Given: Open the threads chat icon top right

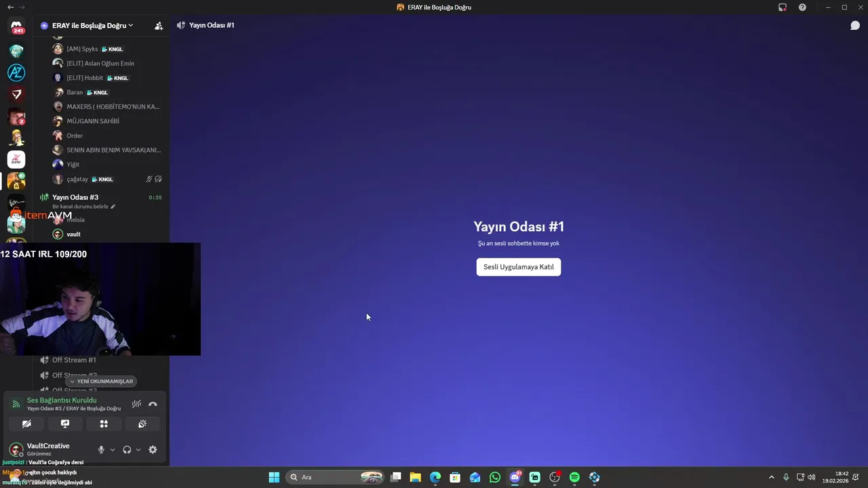Looking at the screenshot, I should (855, 25).
